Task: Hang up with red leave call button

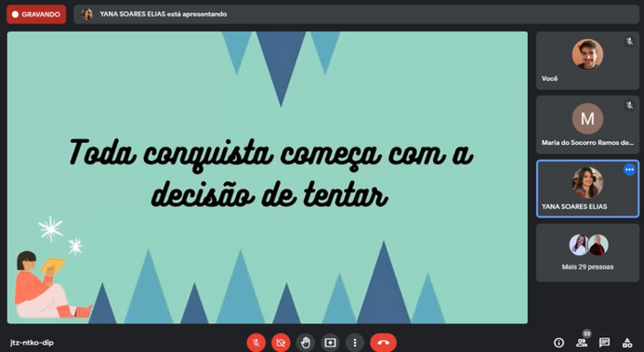Action: click(x=383, y=343)
